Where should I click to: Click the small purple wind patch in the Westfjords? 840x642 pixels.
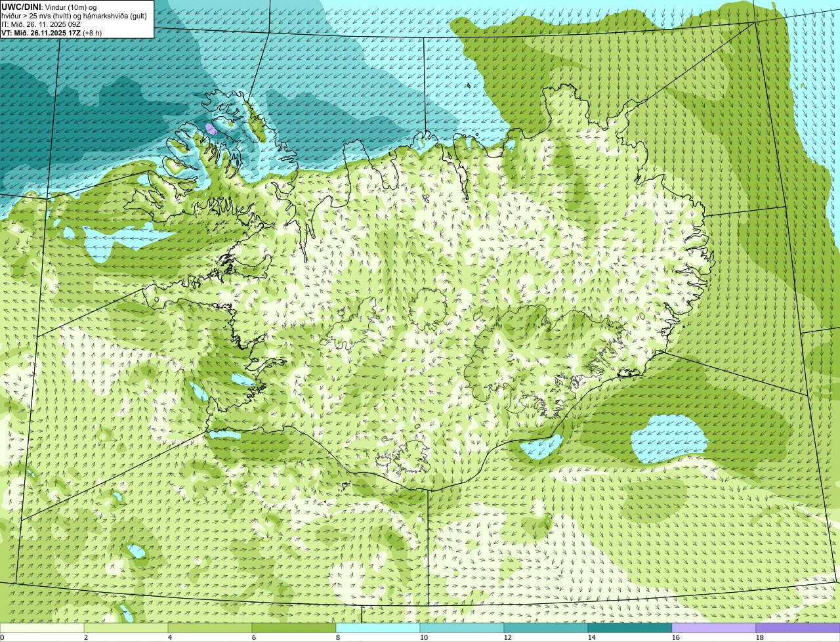coord(211,129)
